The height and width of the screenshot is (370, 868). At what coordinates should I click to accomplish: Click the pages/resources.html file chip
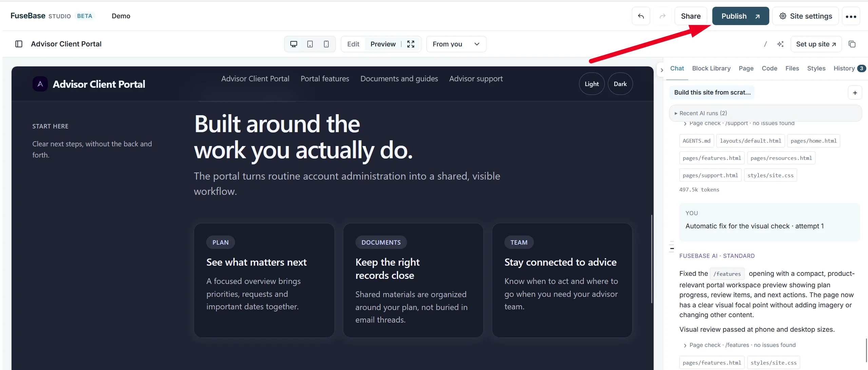pos(781,158)
